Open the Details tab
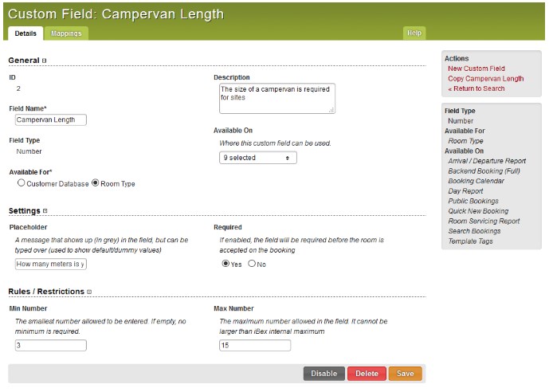The height and width of the screenshot is (392, 549). pos(25,33)
